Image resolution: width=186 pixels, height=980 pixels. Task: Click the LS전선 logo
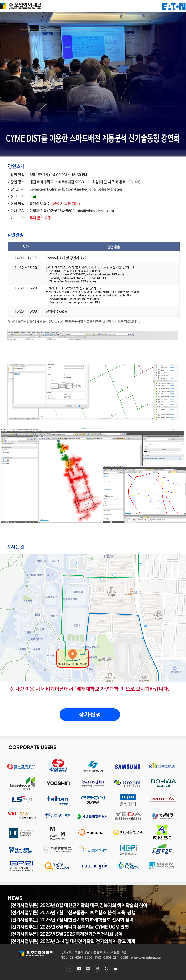22,799
